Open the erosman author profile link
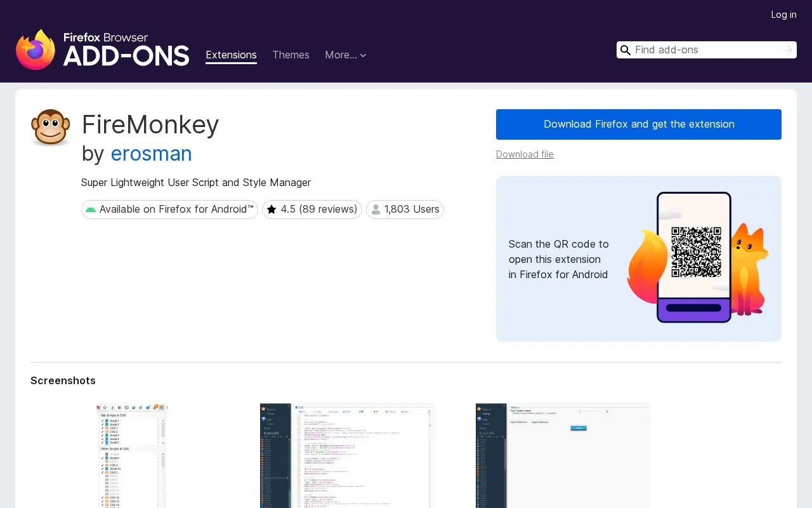 pyautogui.click(x=151, y=154)
